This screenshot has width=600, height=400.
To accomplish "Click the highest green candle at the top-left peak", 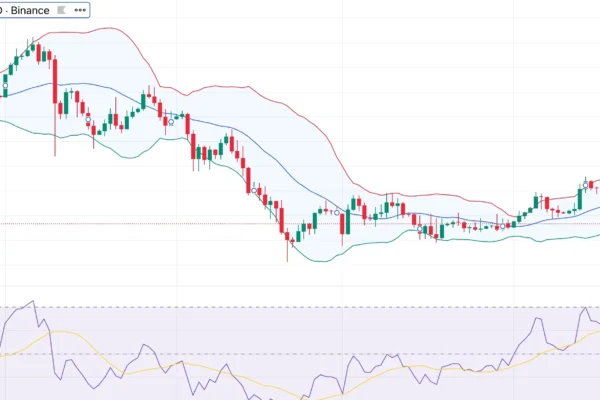I will 33,47.
